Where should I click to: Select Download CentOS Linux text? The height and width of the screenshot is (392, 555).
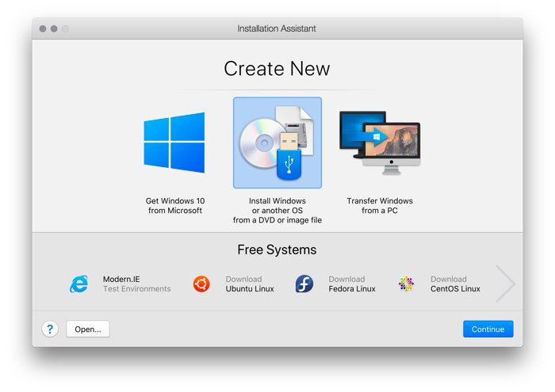(x=455, y=284)
